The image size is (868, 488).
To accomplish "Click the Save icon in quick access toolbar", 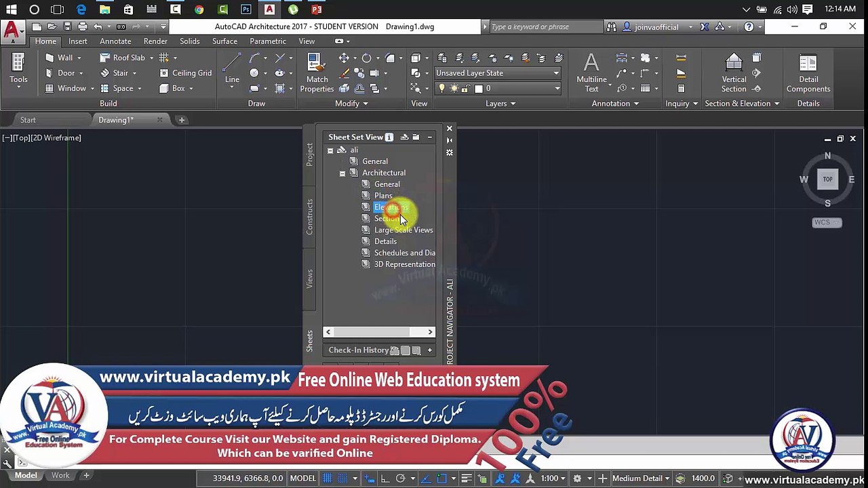I will (x=67, y=27).
